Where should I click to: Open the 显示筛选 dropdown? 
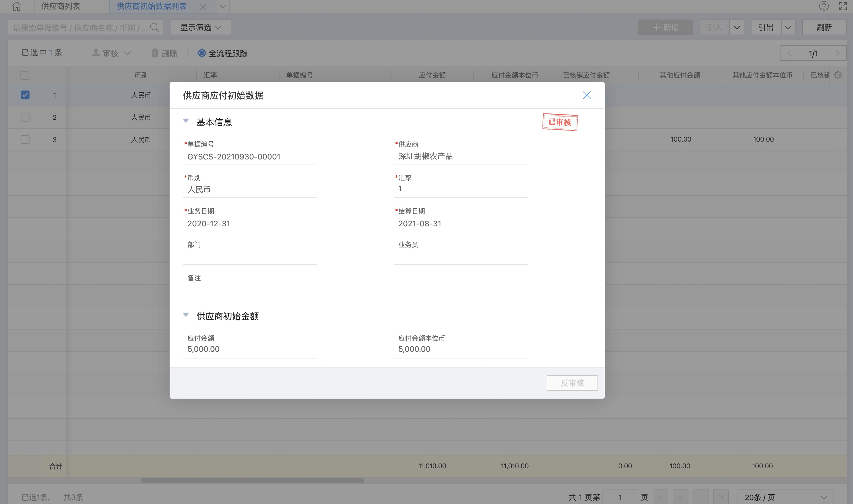coord(201,27)
